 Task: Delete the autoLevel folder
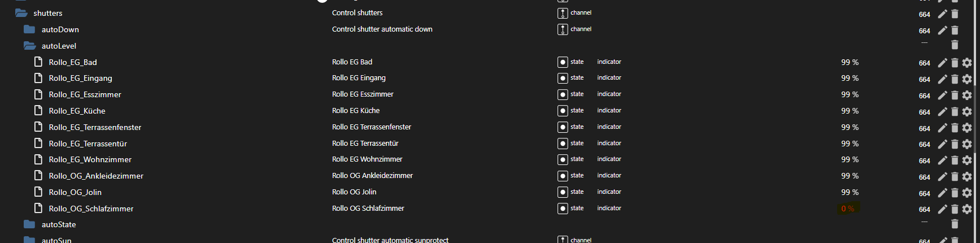point(955,45)
